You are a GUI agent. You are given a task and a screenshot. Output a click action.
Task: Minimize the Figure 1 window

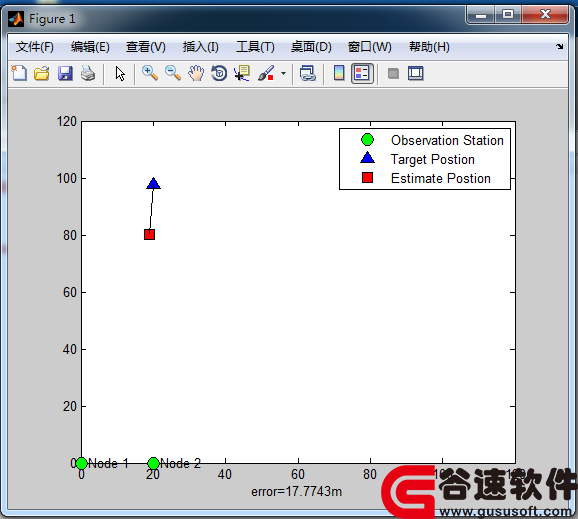coord(480,15)
